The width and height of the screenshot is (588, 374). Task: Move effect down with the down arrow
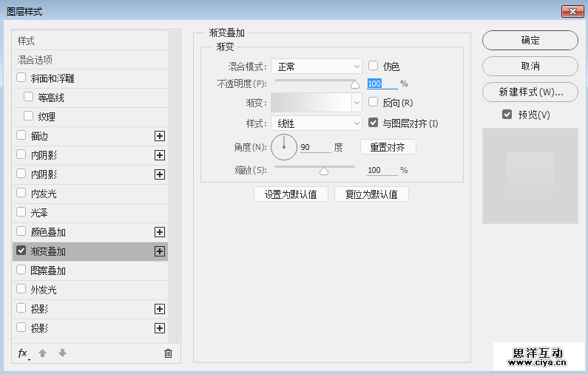click(62, 353)
